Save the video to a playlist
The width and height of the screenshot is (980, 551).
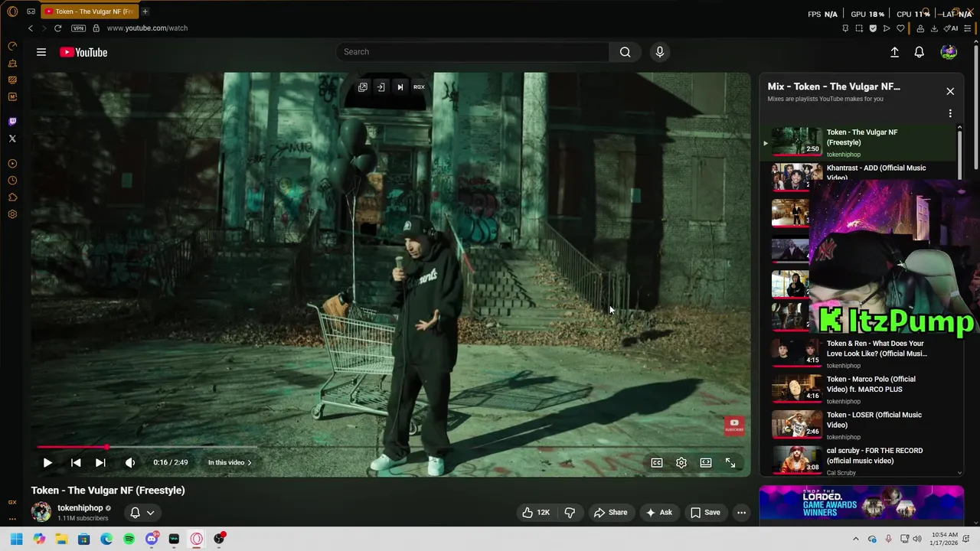(705, 513)
